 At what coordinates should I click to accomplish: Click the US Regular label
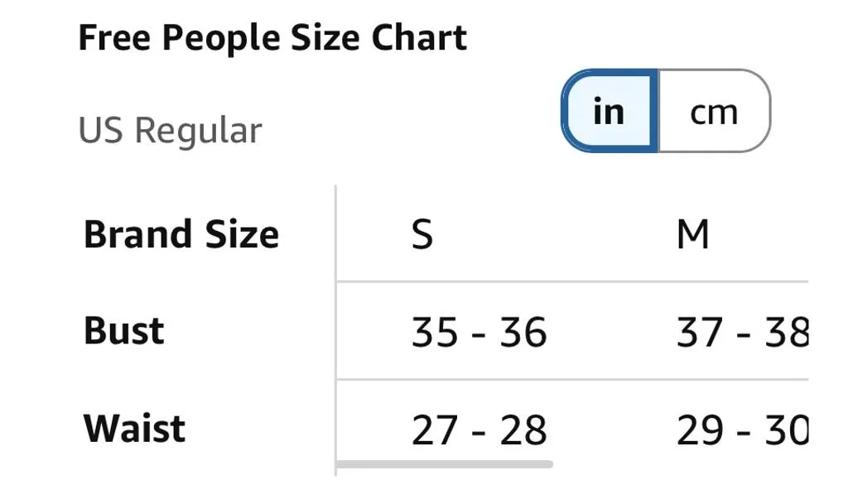[x=171, y=130]
